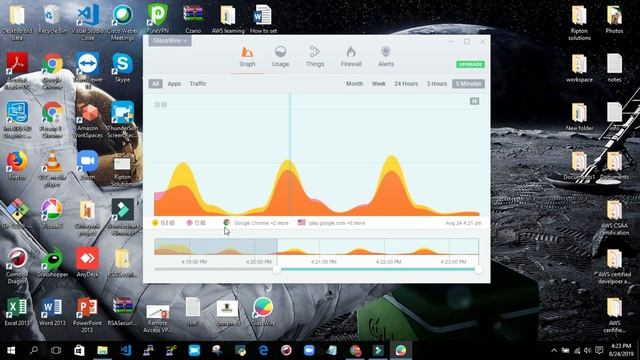Select the GlassWire desktop shortcut
The image size is (640, 360).
[263, 311]
